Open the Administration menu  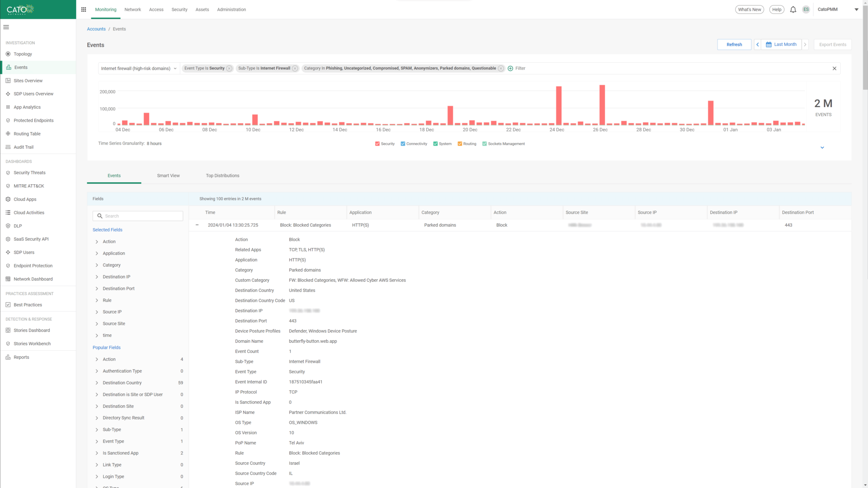click(231, 9)
